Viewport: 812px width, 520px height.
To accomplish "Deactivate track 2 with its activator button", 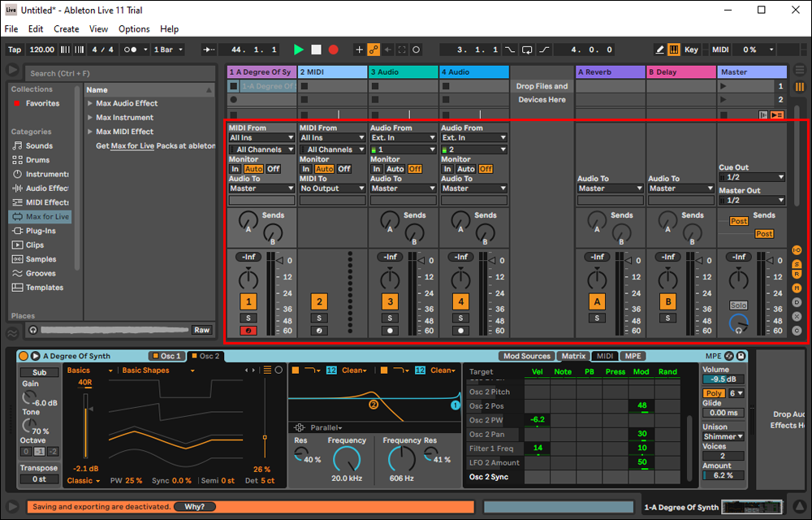I will coord(319,301).
